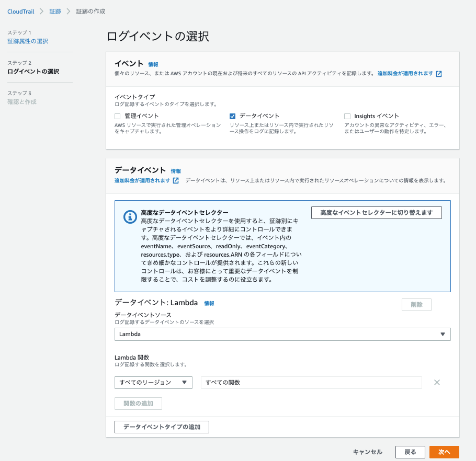
Task: Enable the 管理イベント checkbox
Action: pyautogui.click(x=117, y=116)
